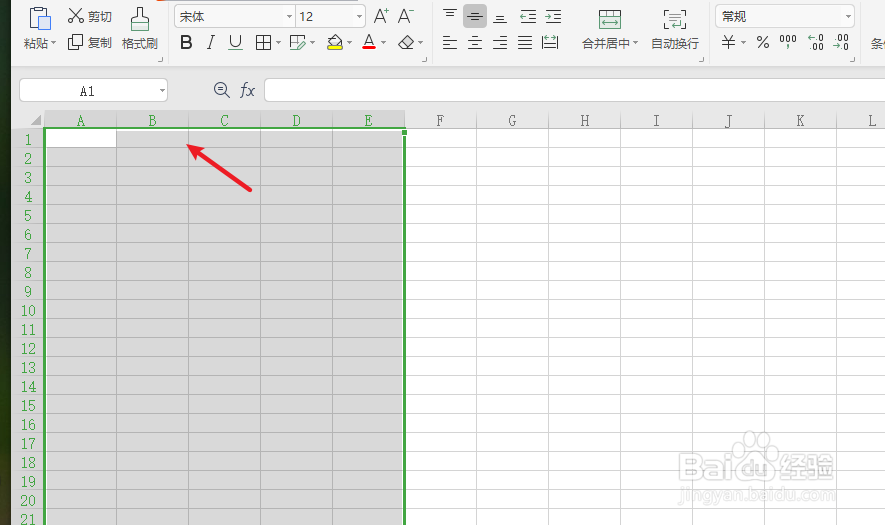Click the fx insert function button
This screenshot has width=885, height=525.
[x=247, y=90]
